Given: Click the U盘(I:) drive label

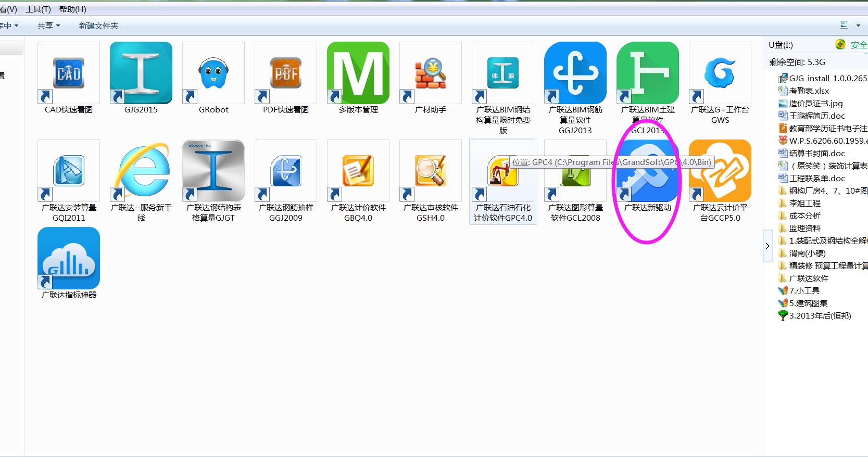Looking at the screenshot, I should click(781, 45).
